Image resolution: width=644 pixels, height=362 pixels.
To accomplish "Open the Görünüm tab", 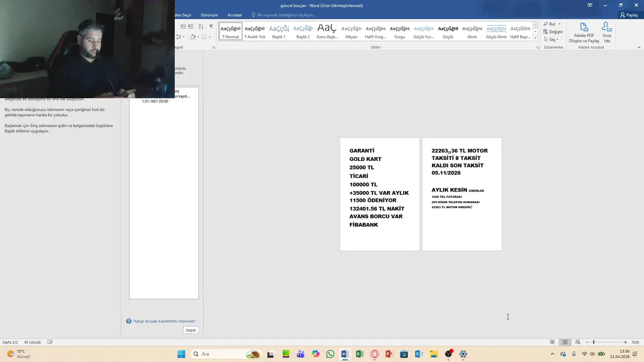I will point(209,15).
